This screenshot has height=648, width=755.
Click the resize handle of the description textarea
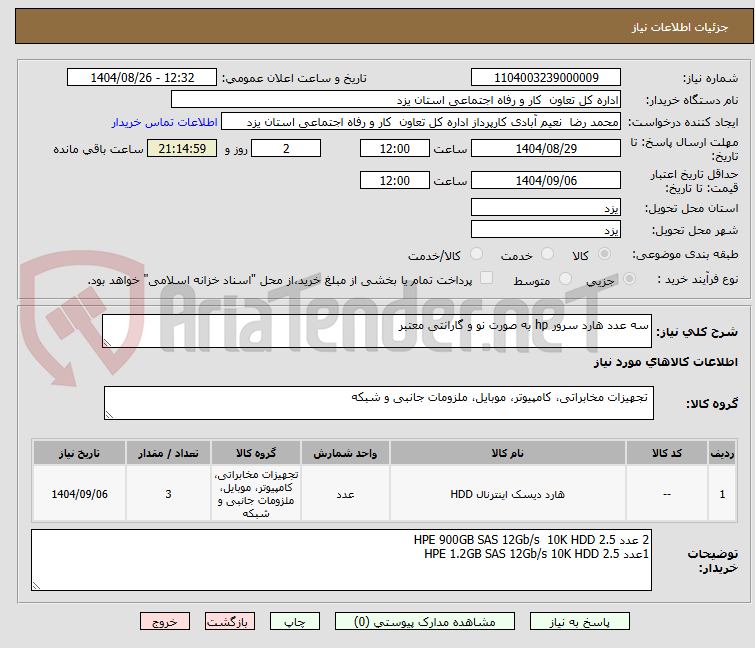pos(107,343)
